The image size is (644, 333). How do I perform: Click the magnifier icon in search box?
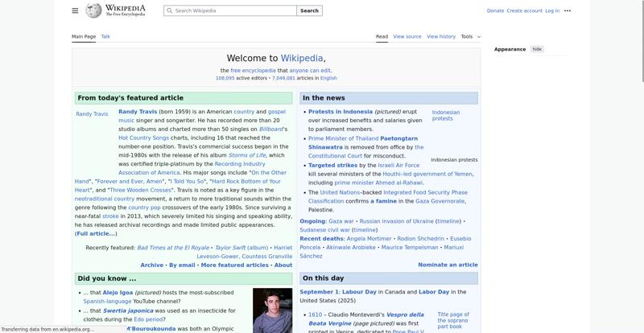click(x=170, y=10)
